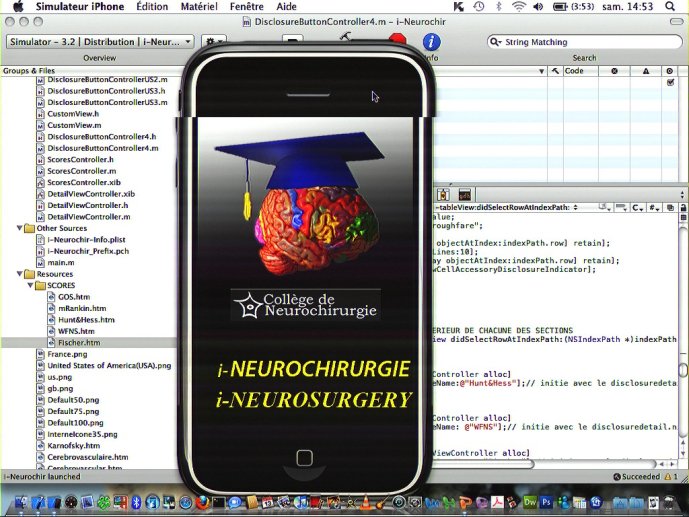The width and height of the screenshot is (689, 517).
Task: Click the Wi-Fi status icon
Action: (519, 6)
